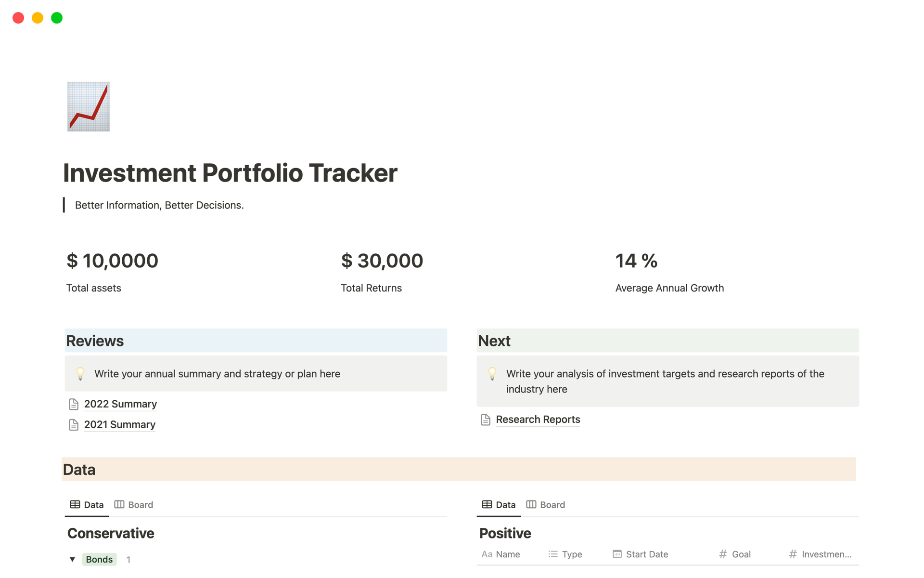This screenshot has height=578, width=924.
Task: Click the document icon beside Research Reports
Action: click(x=485, y=420)
